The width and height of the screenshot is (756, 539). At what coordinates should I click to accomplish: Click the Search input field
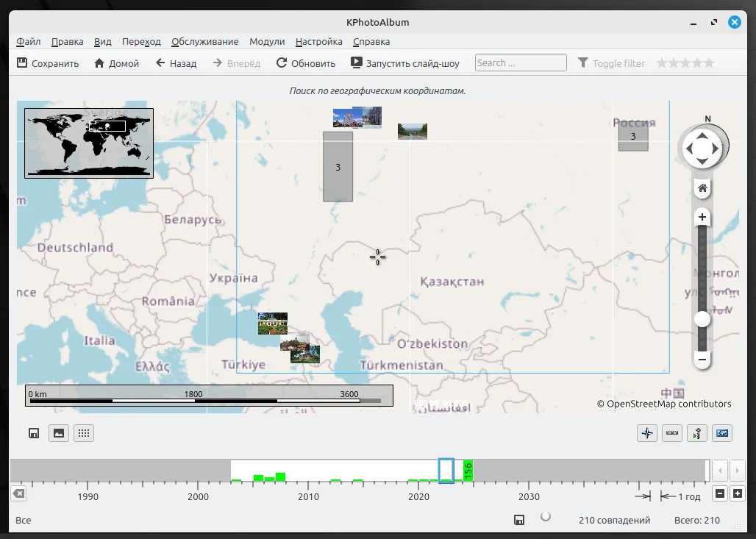521,63
